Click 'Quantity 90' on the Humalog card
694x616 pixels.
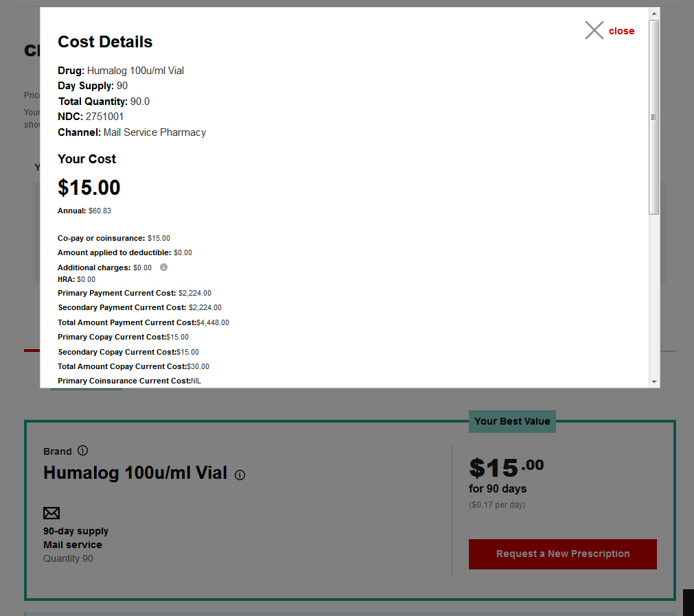click(x=68, y=558)
